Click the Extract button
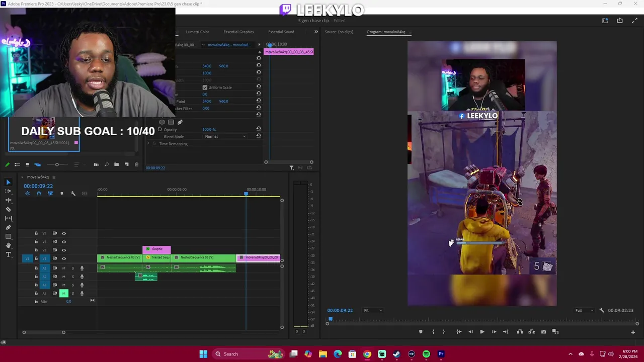The width and height of the screenshot is (644, 362). [x=532, y=332]
